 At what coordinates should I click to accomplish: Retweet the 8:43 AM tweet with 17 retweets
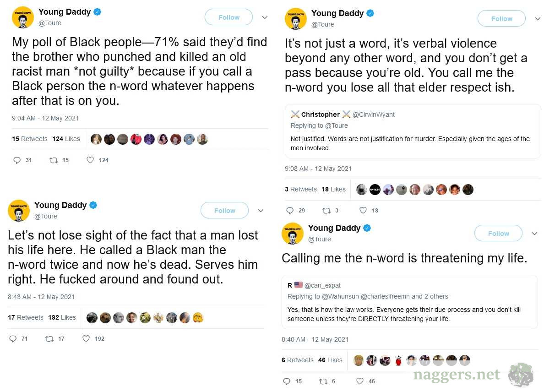click(x=49, y=339)
